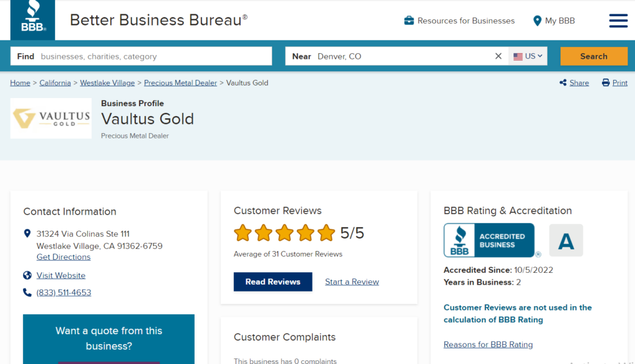Open Get Directions link
The height and width of the screenshot is (364, 635).
point(64,257)
